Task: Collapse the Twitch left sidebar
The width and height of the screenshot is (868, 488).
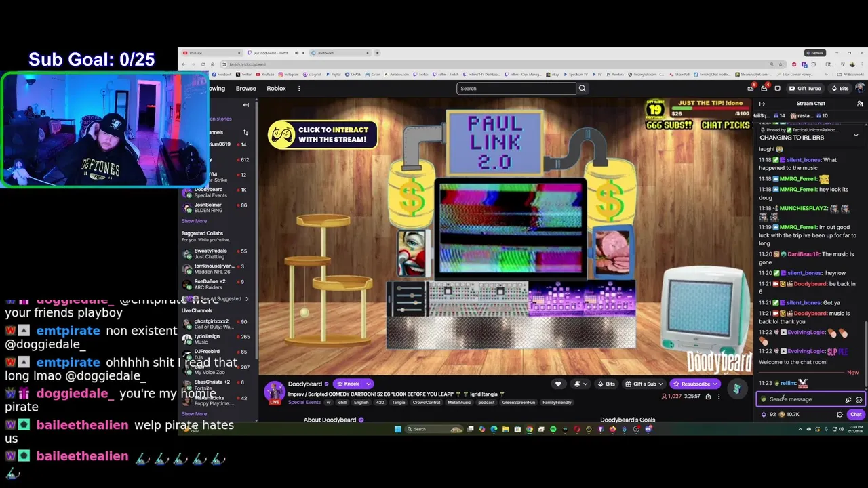Action: tap(246, 105)
